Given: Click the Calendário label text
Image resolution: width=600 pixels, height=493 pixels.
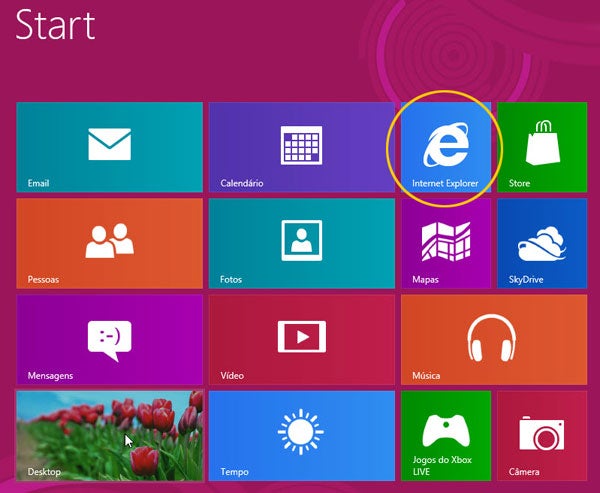Looking at the screenshot, I should click(242, 184).
